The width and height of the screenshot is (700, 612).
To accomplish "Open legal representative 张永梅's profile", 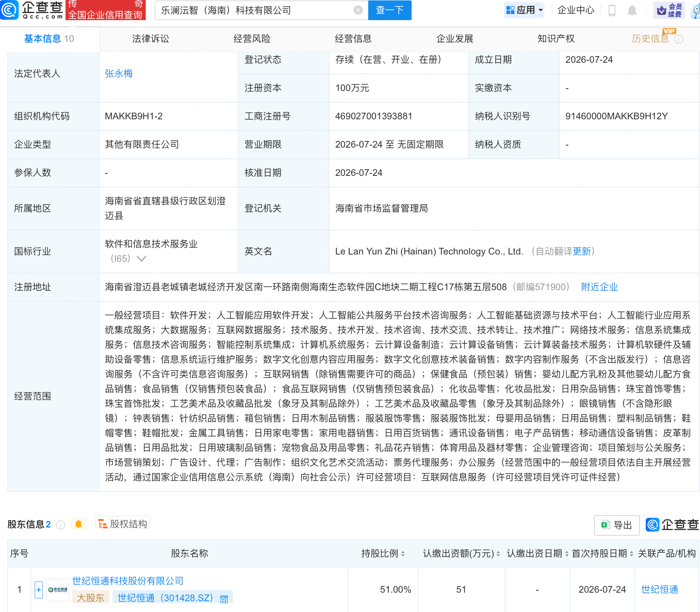I will pyautogui.click(x=119, y=74).
